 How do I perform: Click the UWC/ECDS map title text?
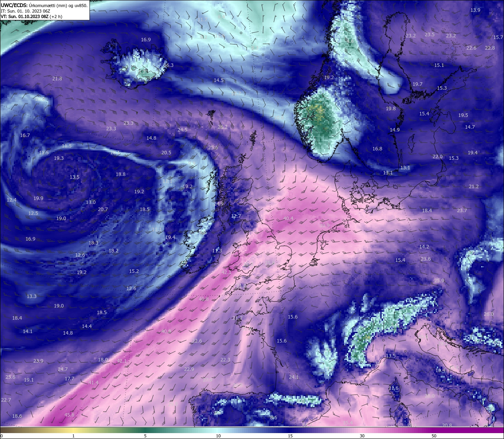(x=44, y=5)
